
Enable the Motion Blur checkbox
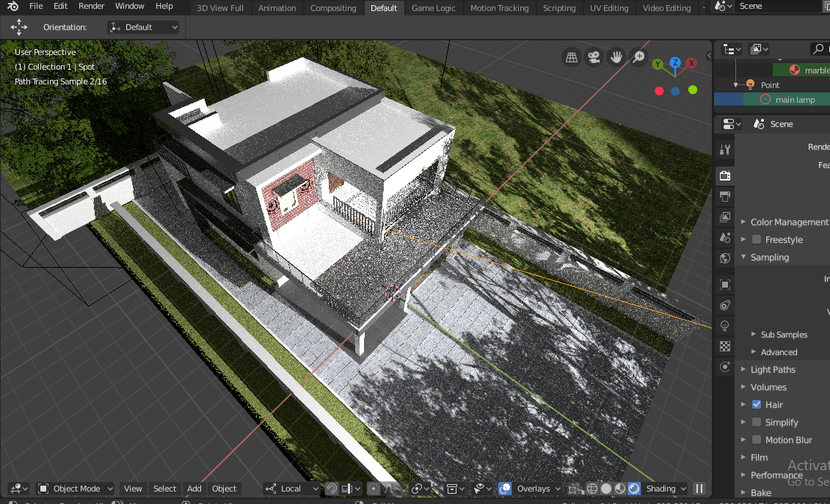[757, 439]
